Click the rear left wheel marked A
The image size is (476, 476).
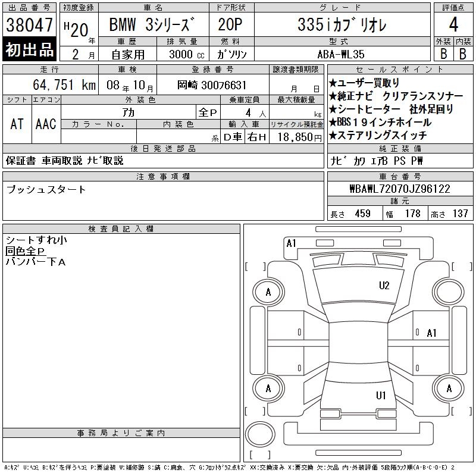point(268,389)
